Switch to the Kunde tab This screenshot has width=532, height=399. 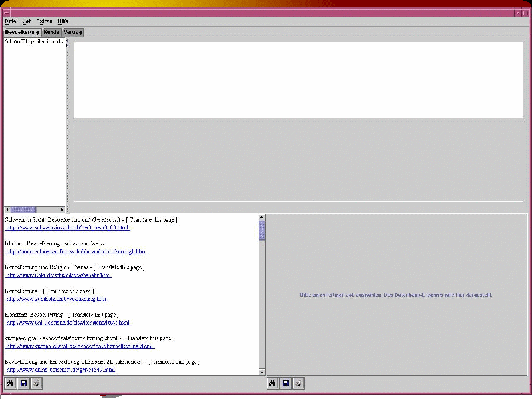click(51, 31)
